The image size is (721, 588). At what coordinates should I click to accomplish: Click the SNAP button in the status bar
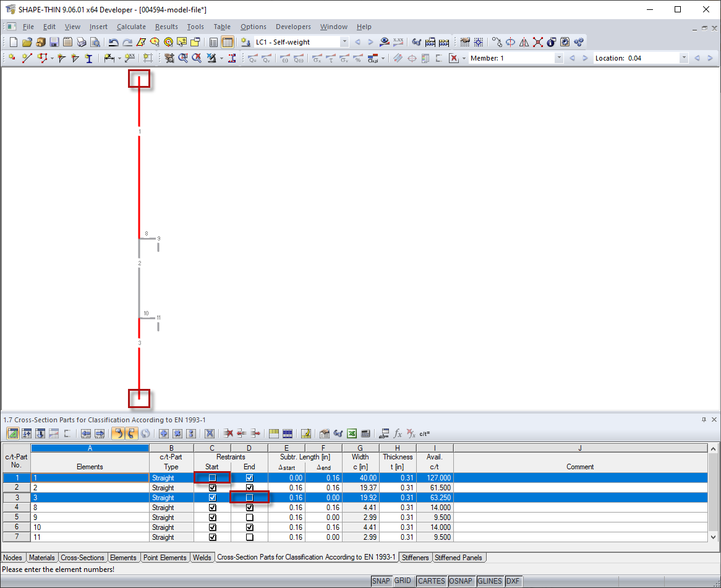(382, 581)
